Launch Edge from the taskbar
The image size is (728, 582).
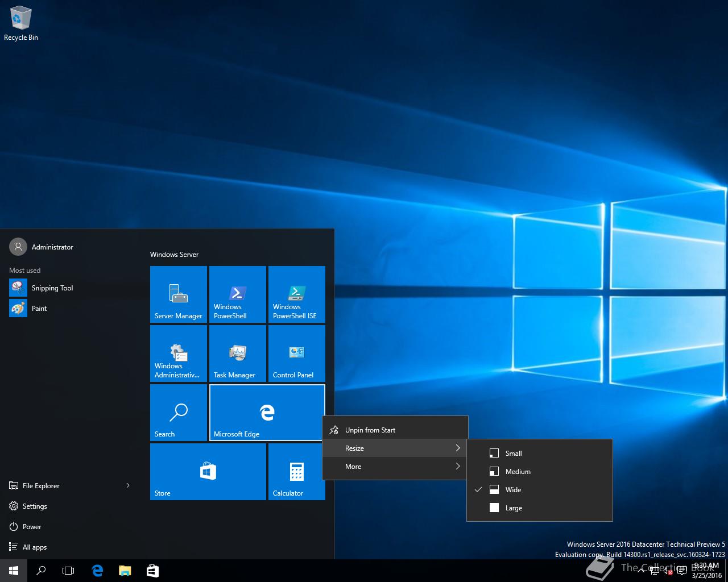(x=97, y=571)
